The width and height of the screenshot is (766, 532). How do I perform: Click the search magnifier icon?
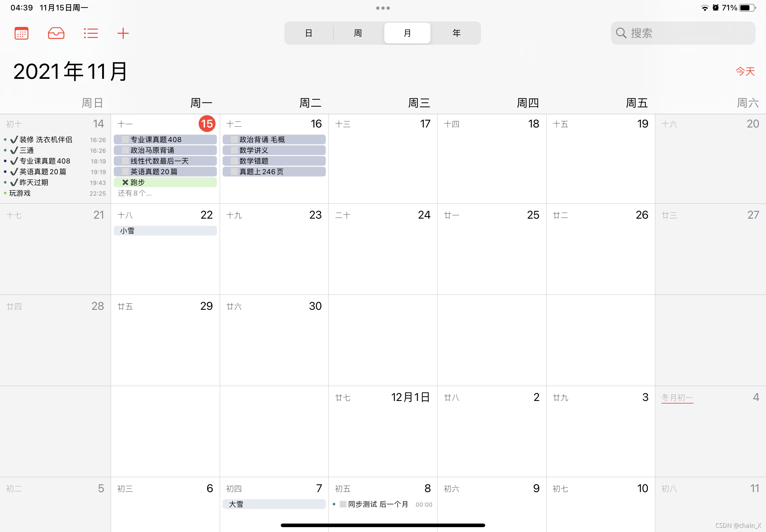pyautogui.click(x=621, y=33)
